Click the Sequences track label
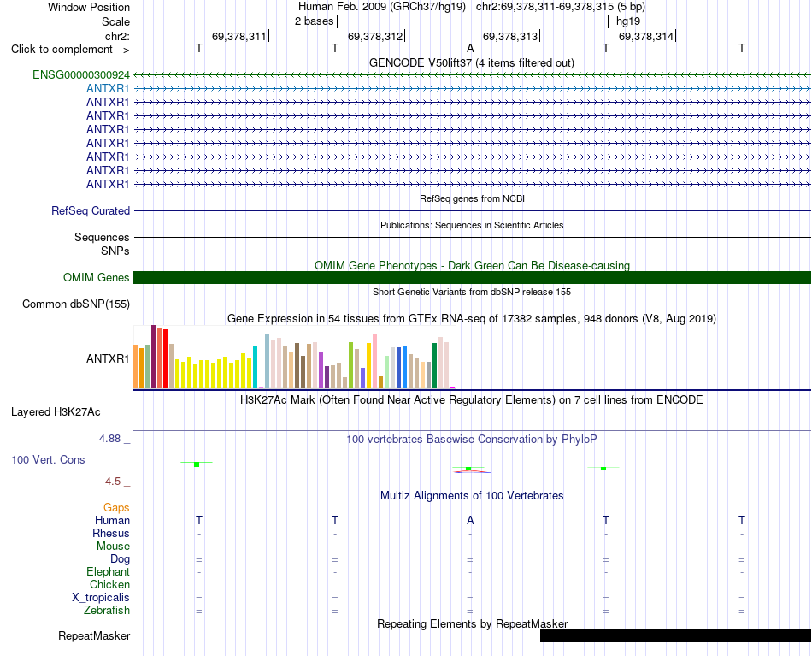Image resolution: width=812 pixels, height=656 pixels. (x=102, y=237)
